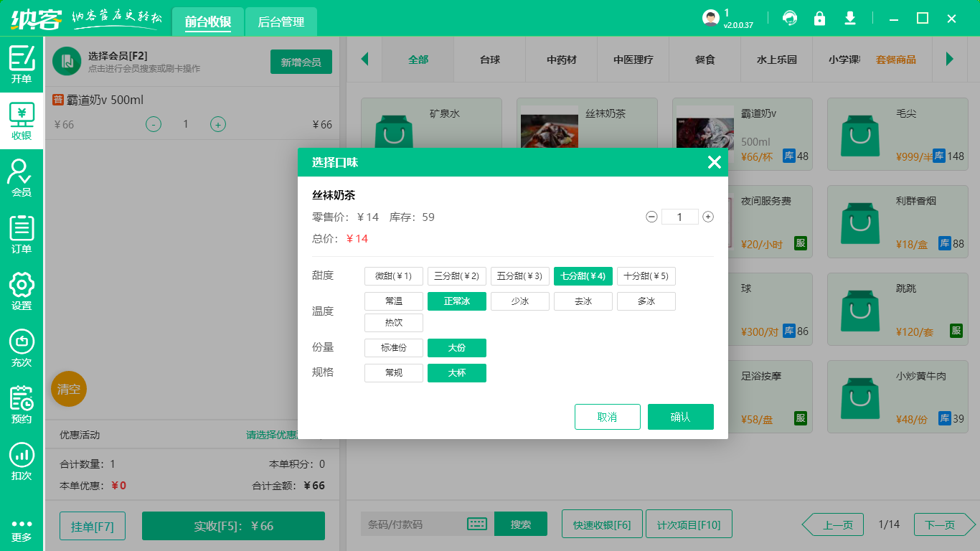The width and height of the screenshot is (980, 551).
Task: Toggle 正常冰 temperature option
Action: [x=457, y=301]
